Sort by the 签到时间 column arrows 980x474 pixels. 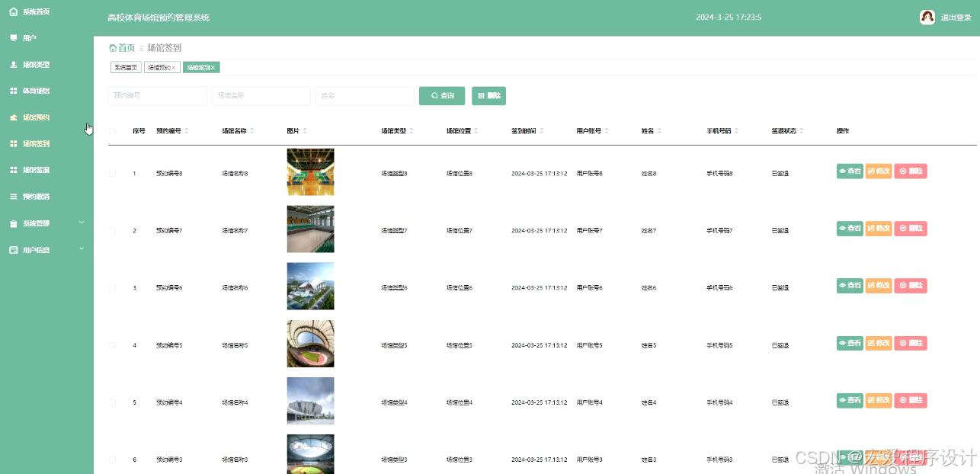pos(542,131)
